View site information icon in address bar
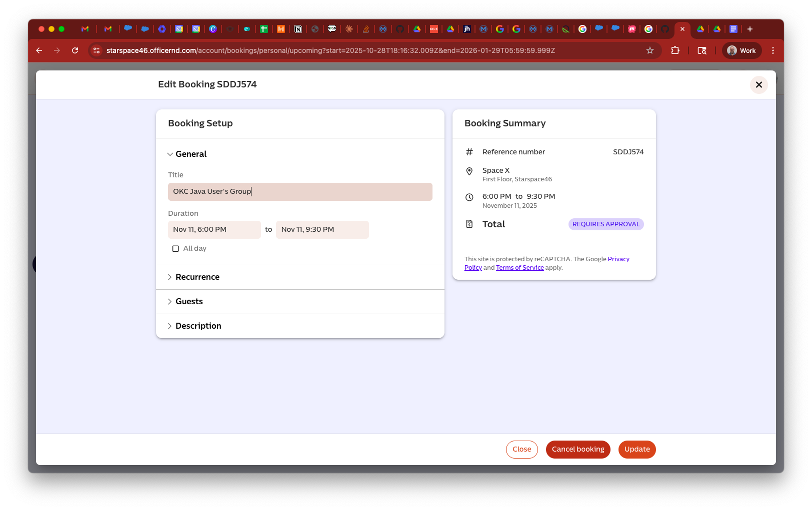The width and height of the screenshot is (812, 510). [96, 50]
